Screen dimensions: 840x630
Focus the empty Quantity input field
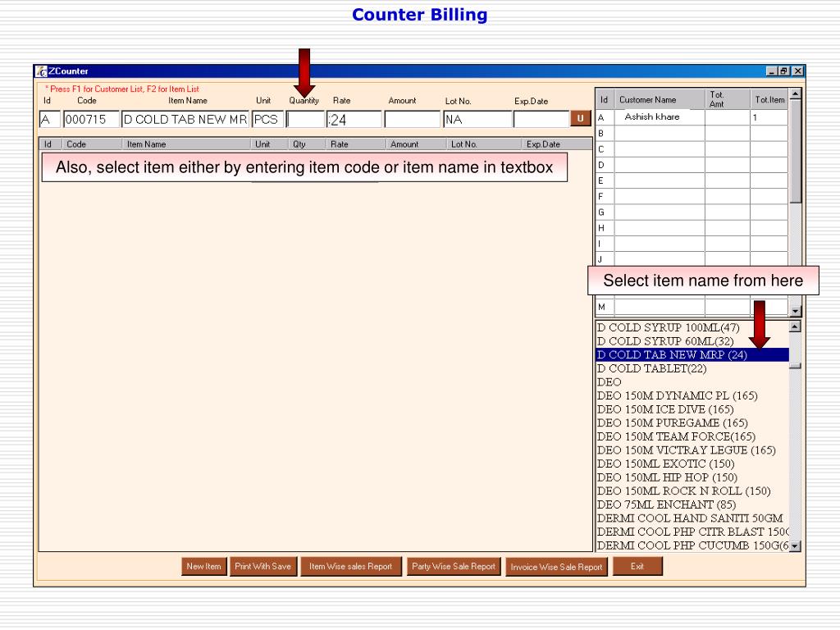[x=305, y=119]
